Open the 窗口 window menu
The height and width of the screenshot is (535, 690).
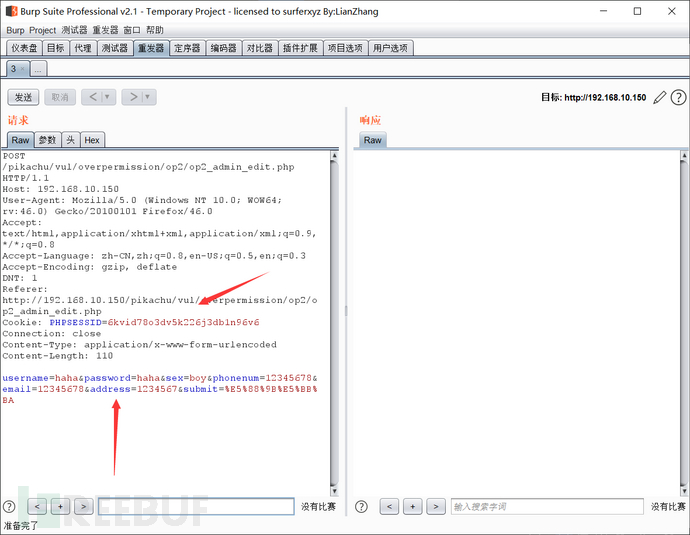tap(132, 30)
